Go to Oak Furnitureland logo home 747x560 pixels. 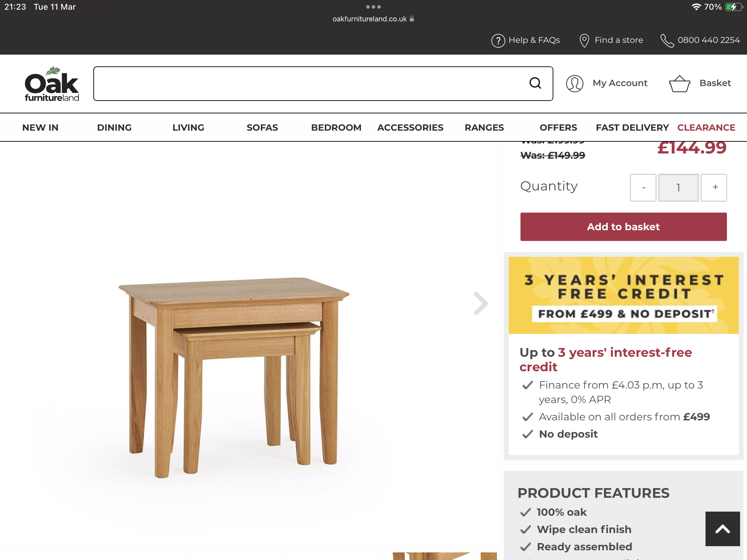[x=52, y=84]
